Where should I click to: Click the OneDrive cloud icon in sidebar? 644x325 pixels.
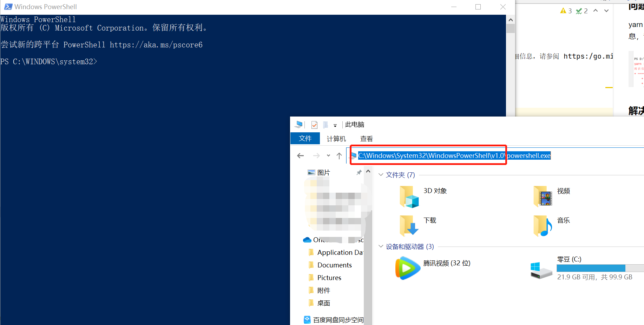[307, 240]
